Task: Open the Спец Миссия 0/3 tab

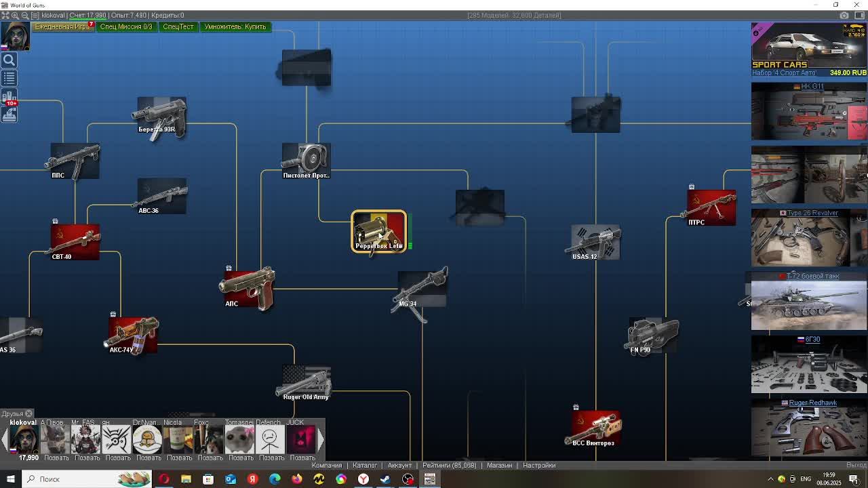Action: click(126, 26)
